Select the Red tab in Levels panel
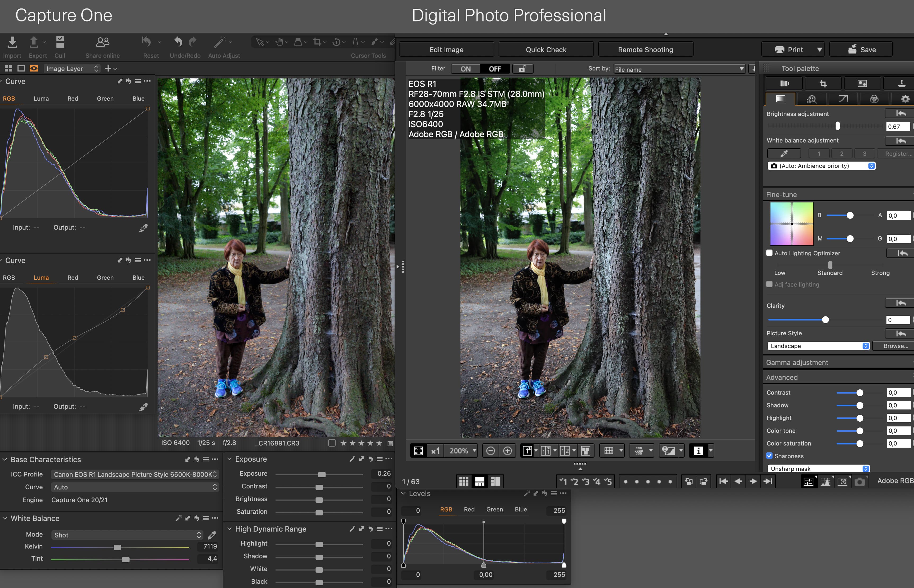The width and height of the screenshot is (914, 588). coord(469,509)
